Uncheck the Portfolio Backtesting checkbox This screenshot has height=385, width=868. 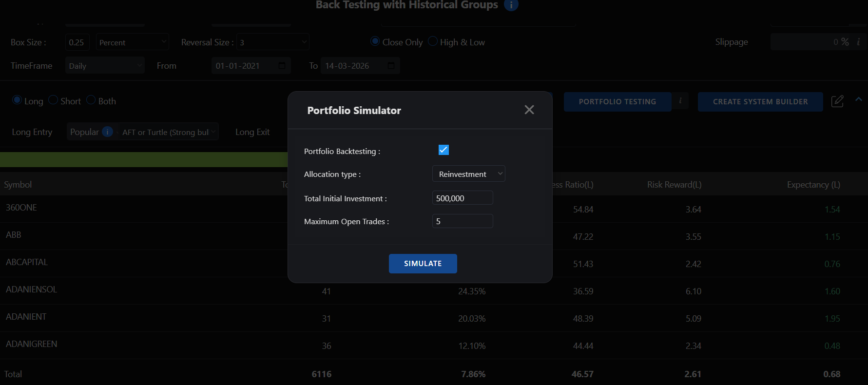tap(444, 150)
